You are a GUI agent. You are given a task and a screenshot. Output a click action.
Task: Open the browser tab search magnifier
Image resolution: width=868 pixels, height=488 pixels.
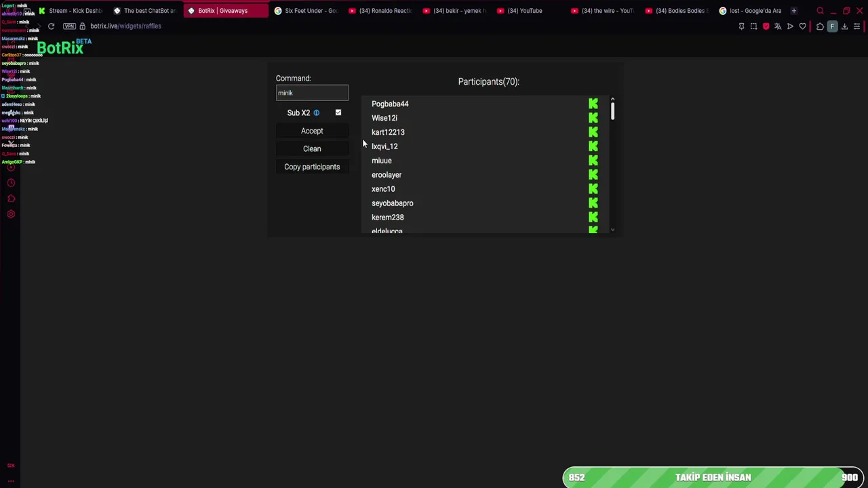820,11
